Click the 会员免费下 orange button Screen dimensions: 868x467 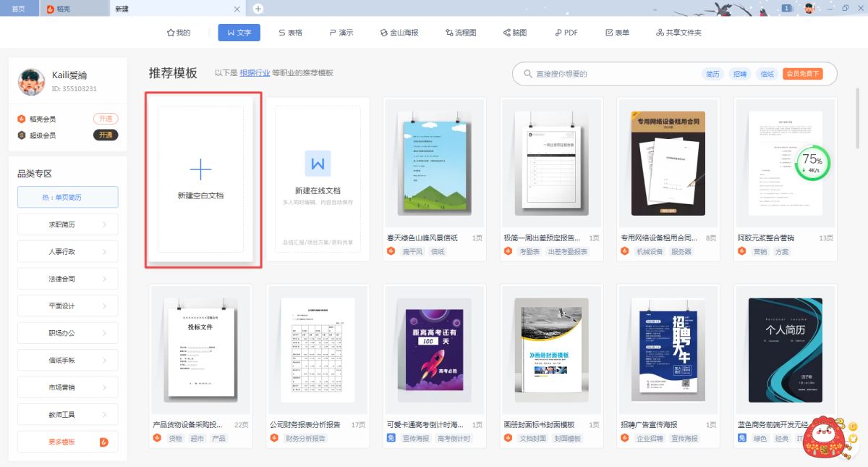coord(802,74)
